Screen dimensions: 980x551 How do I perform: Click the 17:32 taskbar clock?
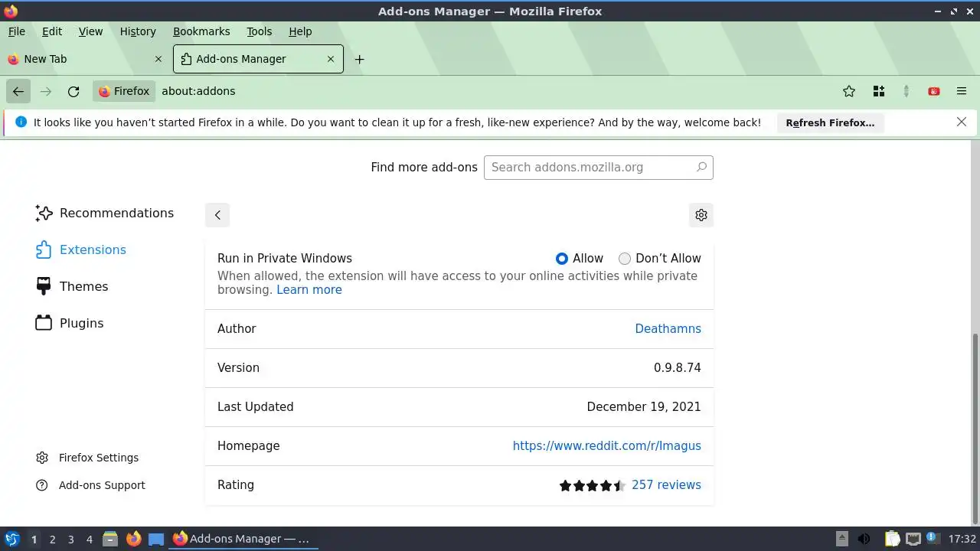point(962,539)
